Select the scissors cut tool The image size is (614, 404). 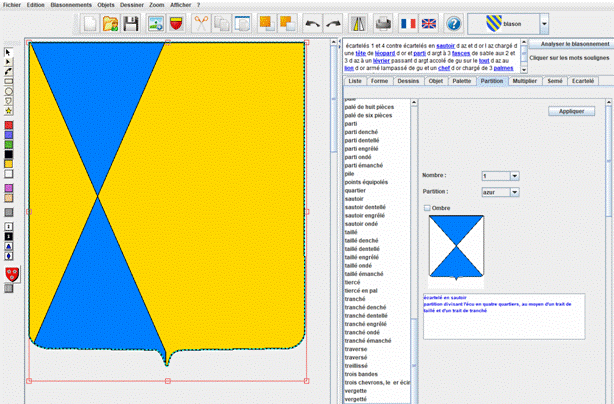pos(200,23)
